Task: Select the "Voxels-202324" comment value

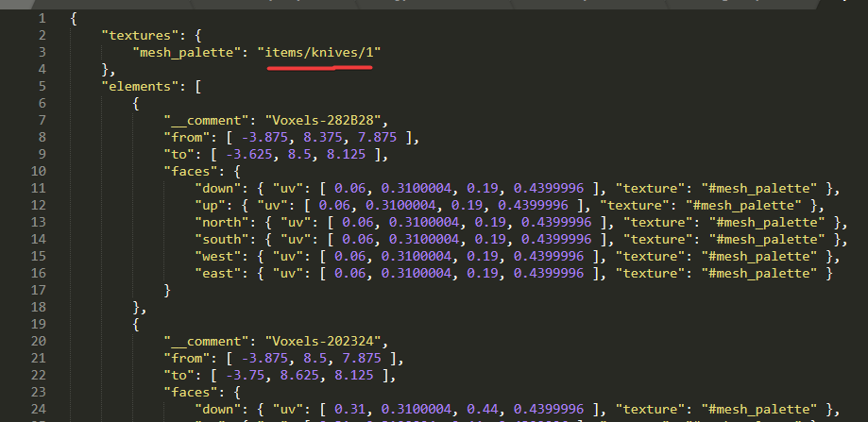Action: click(x=323, y=341)
